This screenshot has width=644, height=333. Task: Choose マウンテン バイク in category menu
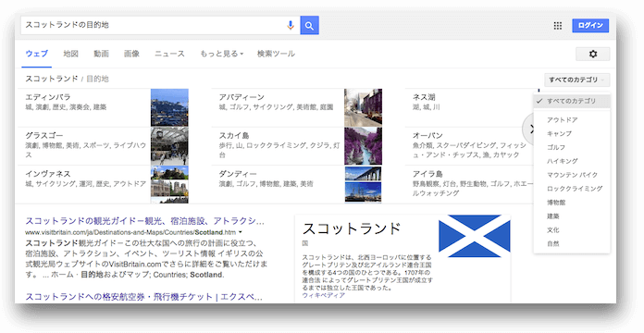(572, 175)
